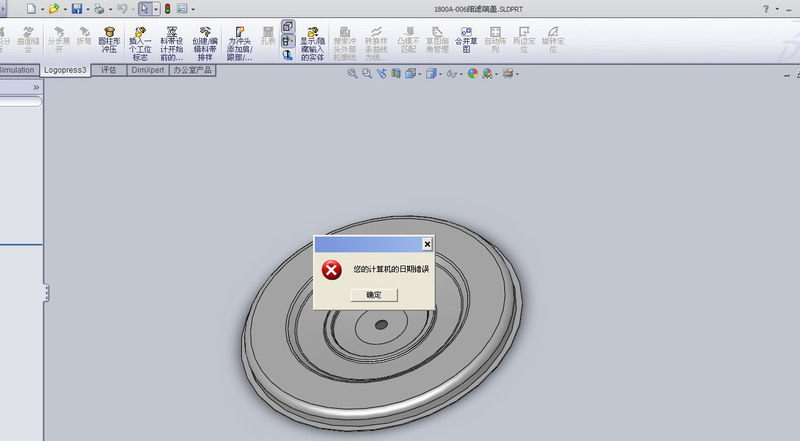
Task: Switch to the 评估 tab
Action: click(x=109, y=70)
